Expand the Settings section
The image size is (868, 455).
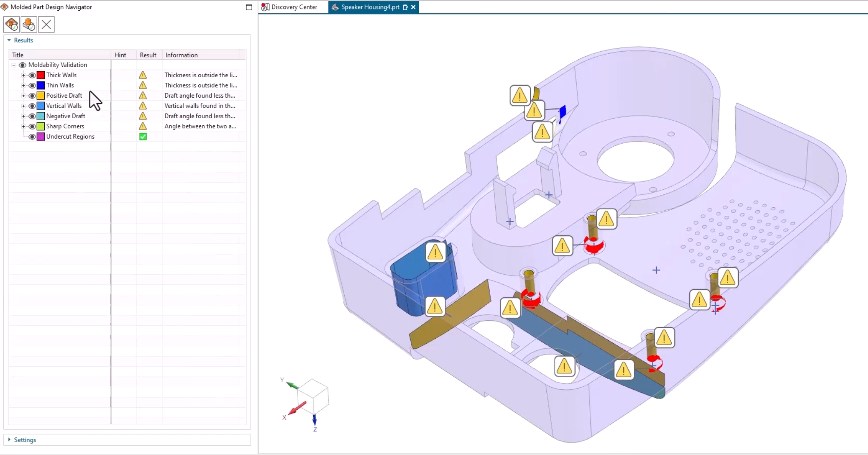[10, 440]
